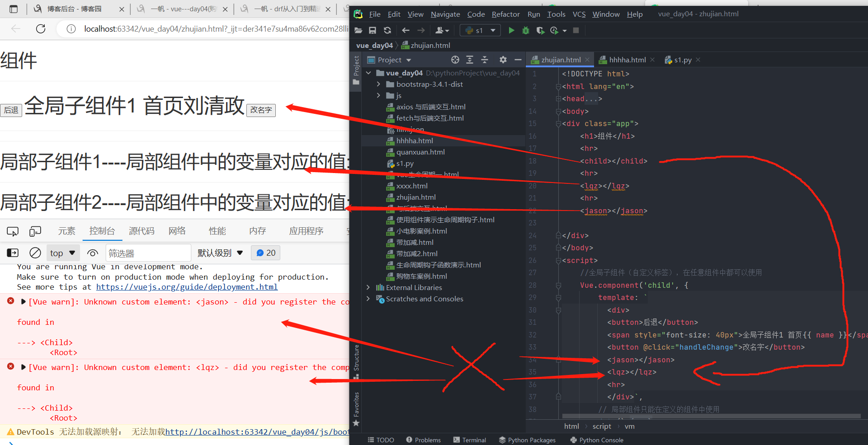View site information icon in address bar
868x445 pixels.
point(71,29)
